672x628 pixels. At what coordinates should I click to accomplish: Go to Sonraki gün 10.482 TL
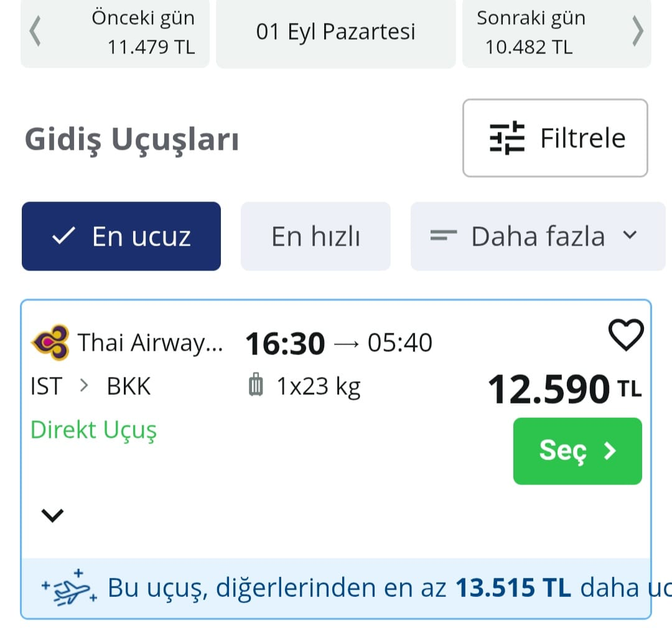coord(530,32)
